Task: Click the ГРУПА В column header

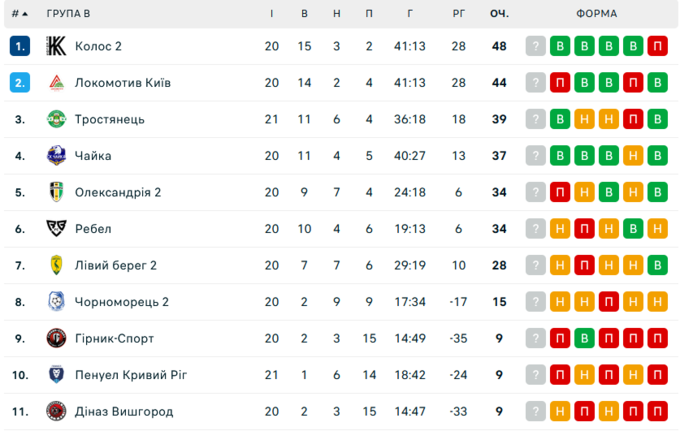Action: (69, 13)
